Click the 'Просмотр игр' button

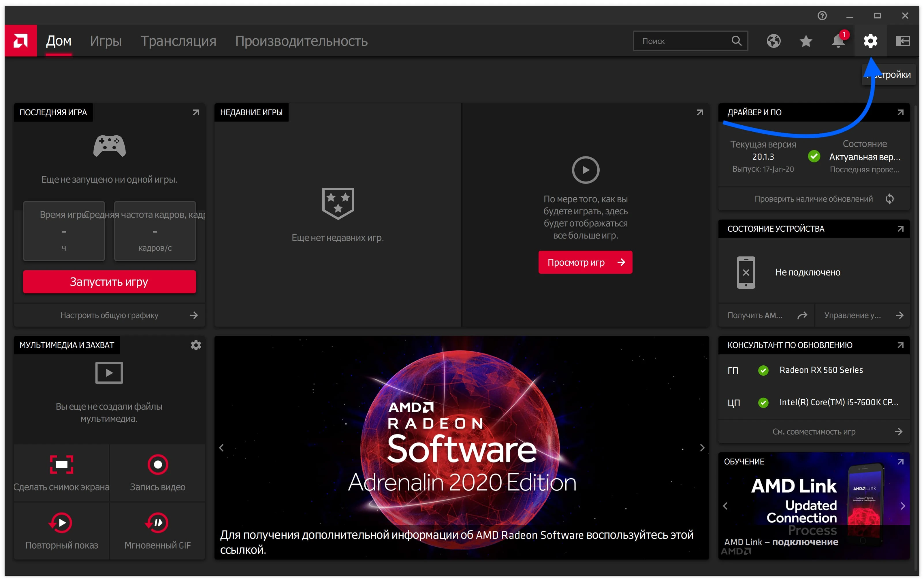pyautogui.click(x=585, y=262)
